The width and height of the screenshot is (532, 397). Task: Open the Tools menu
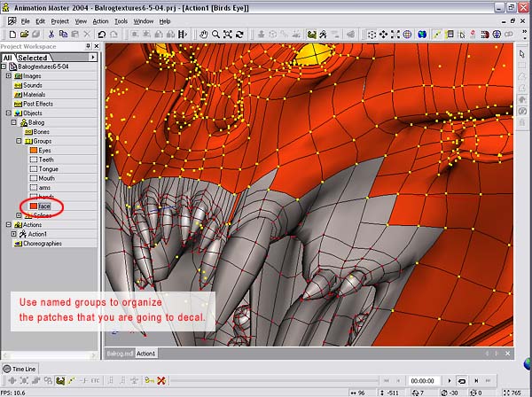pos(121,20)
